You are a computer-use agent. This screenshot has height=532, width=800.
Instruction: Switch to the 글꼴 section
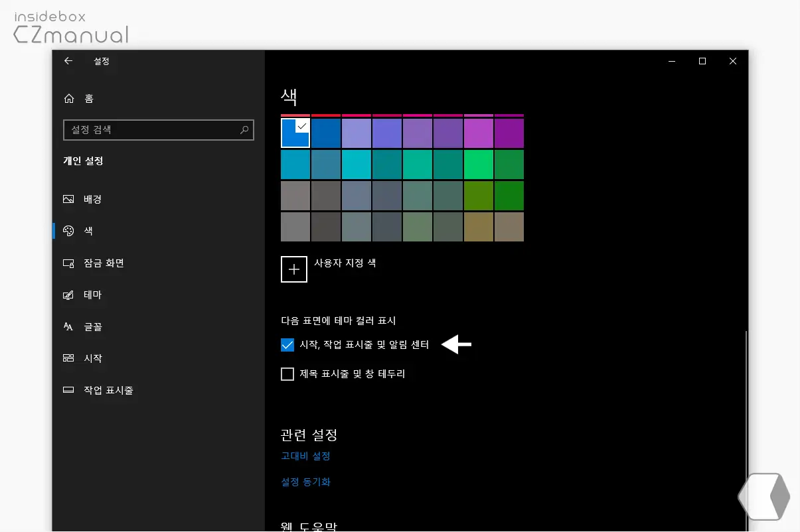click(158, 327)
